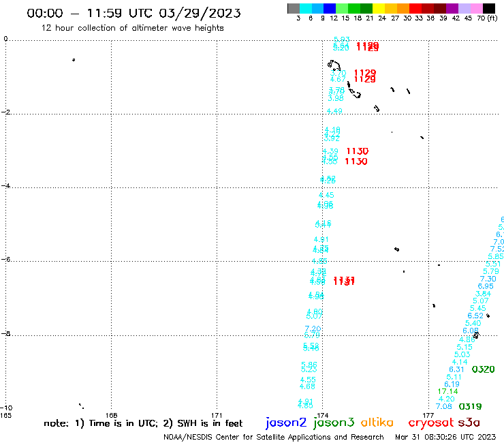This screenshot has height=443, width=504.
Task: Click the bright red legend swatch
Action: (x=415, y=8)
